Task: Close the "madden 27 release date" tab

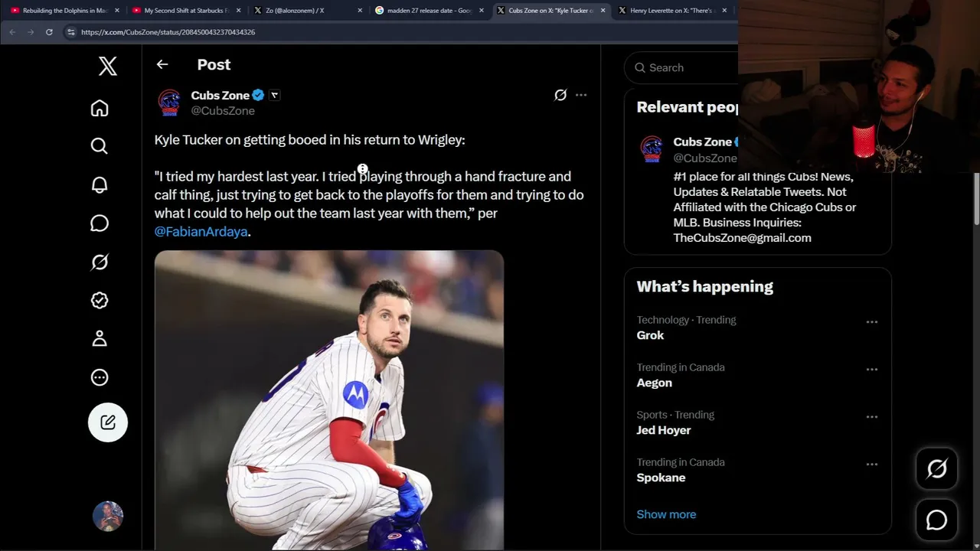Action: pos(482,11)
